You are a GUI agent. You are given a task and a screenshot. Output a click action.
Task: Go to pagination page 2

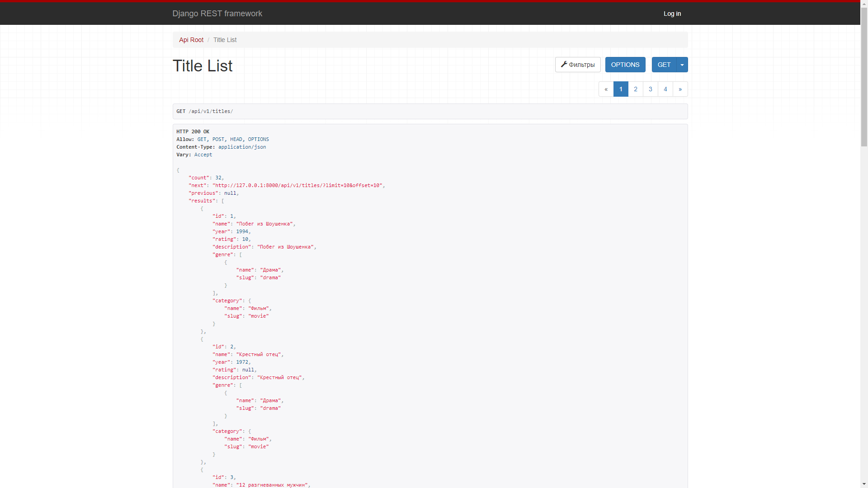click(636, 89)
